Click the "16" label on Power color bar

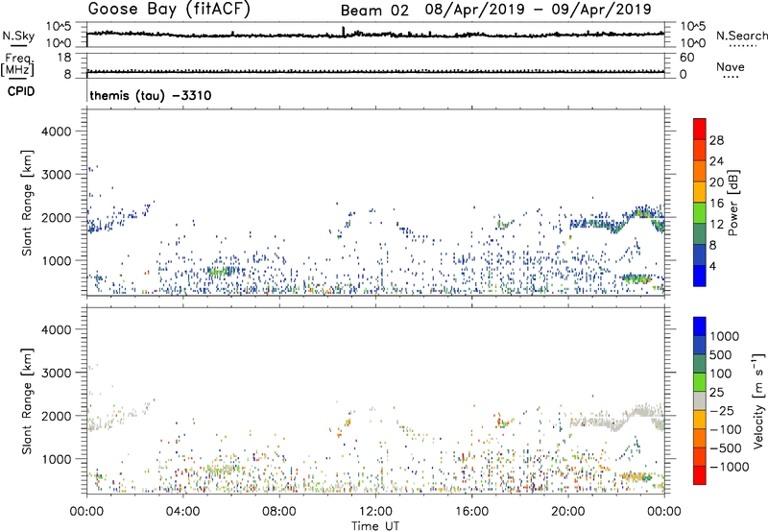[x=716, y=204]
